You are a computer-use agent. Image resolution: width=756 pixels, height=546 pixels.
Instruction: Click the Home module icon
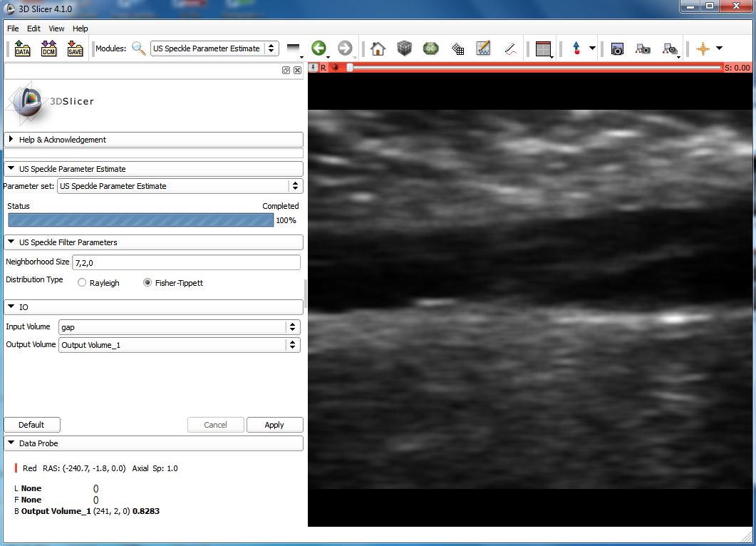tap(378, 48)
